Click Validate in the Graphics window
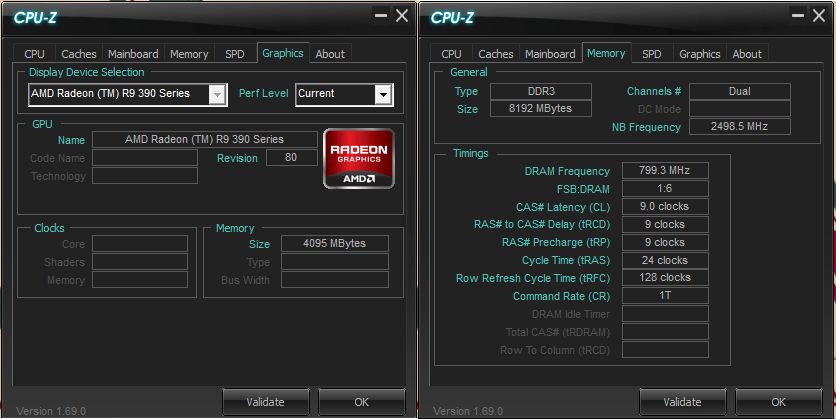The width and height of the screenshot is (836, 419). point(266,402)
